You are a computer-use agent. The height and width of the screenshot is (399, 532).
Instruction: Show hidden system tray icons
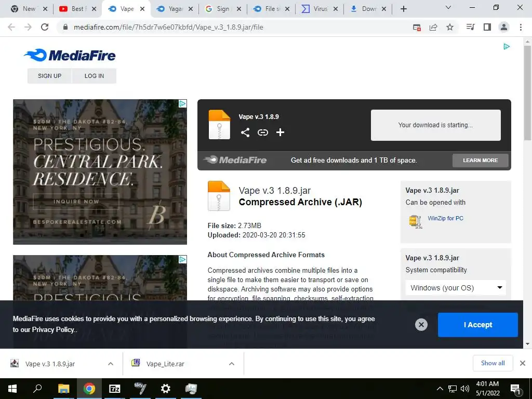coord(440,389)
